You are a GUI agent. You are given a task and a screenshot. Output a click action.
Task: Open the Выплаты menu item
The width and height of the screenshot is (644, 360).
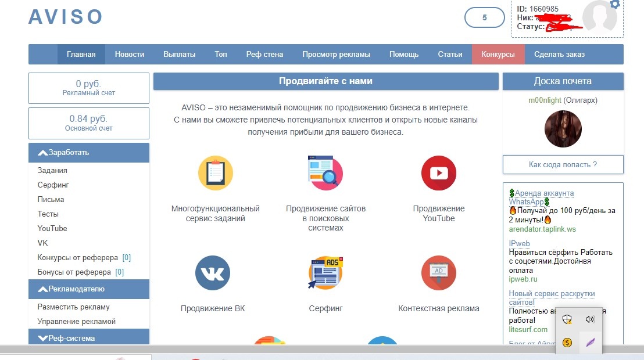[180, 54]
